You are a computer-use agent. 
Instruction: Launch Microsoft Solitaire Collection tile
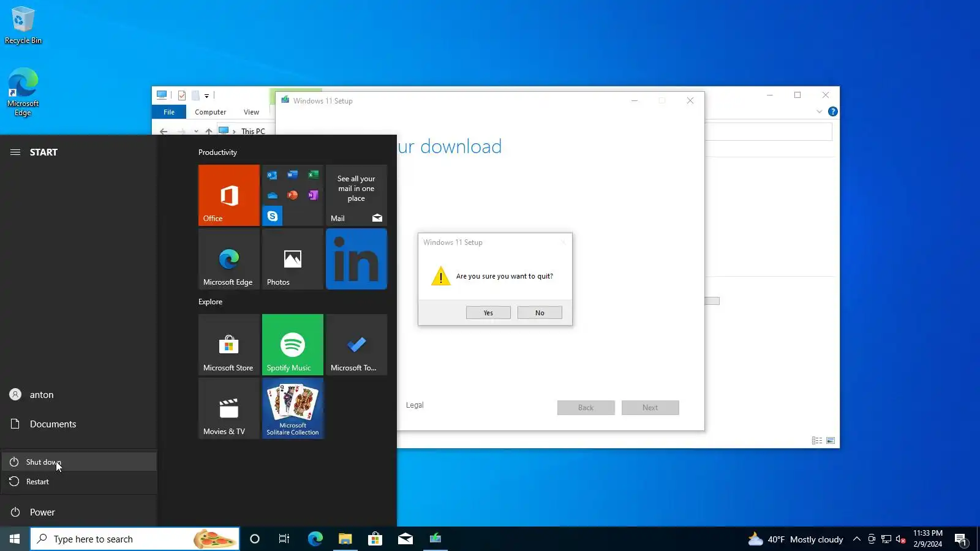tap(293, 408)
